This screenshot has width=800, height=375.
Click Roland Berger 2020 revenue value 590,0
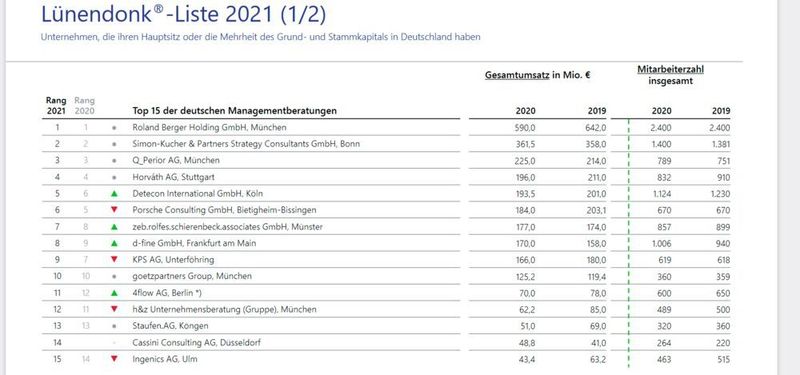(x=525, y=128)
